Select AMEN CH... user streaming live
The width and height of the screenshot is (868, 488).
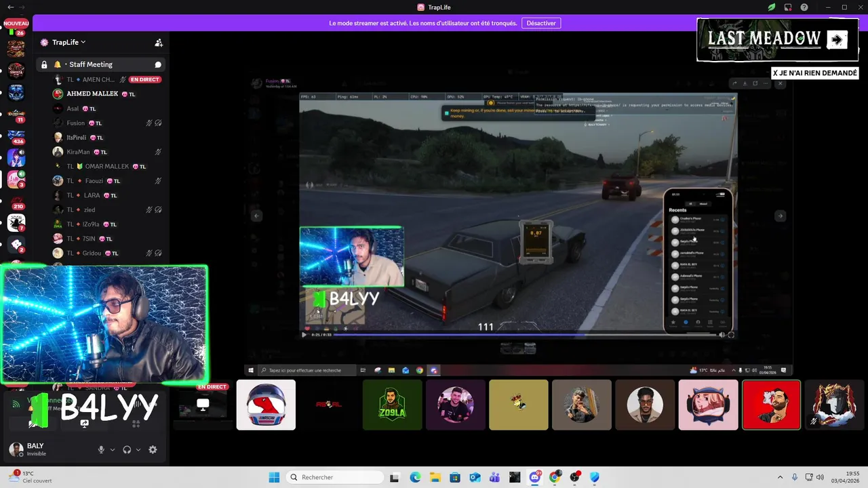point(108,79)
